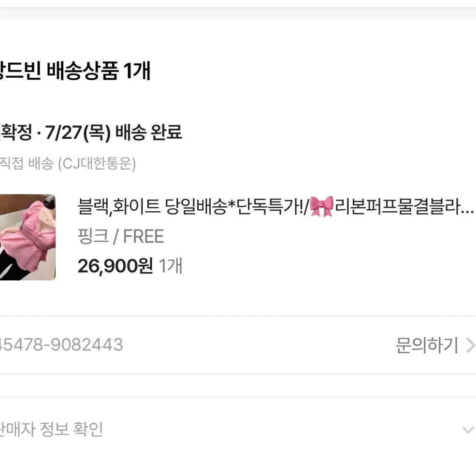Click the 리본퍼프물결블라… truncated title end

point(404,206)
